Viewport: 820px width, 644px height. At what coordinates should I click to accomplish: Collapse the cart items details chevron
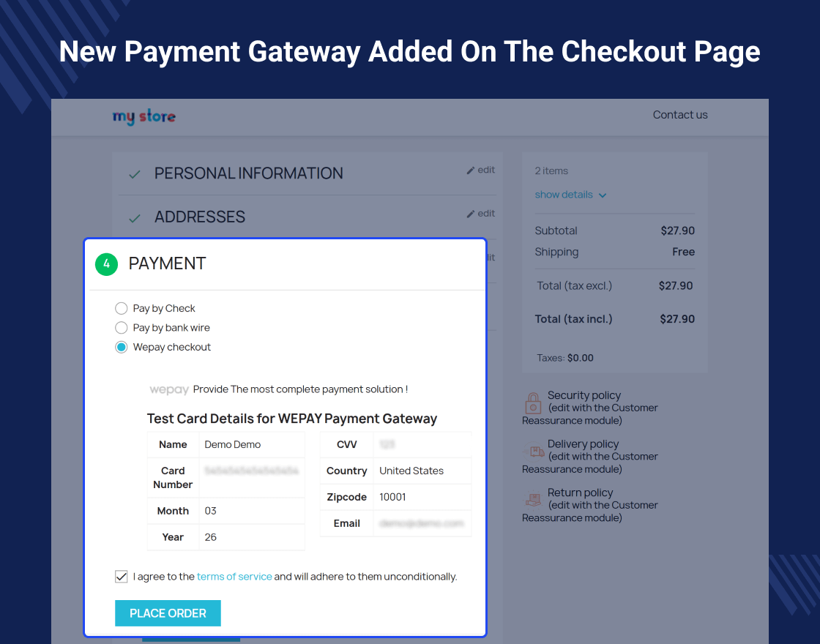[x=603, y=195]
